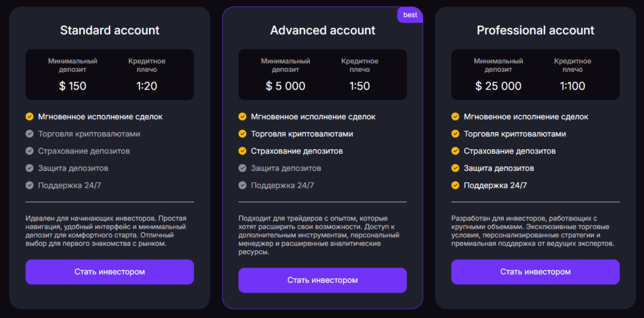Click the 1:50 leverage value
Screen dimensions: 644x318
click(x=360, y=86)
